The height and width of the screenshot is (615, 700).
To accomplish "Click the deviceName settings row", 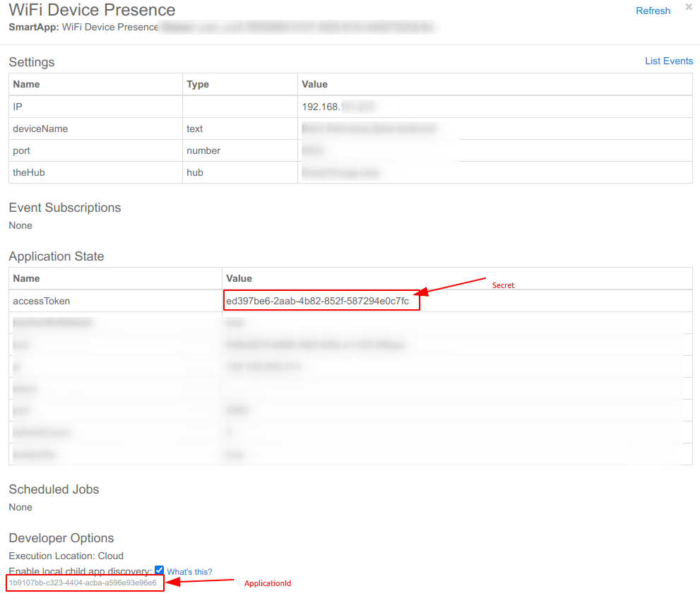I will click(350, 129).
